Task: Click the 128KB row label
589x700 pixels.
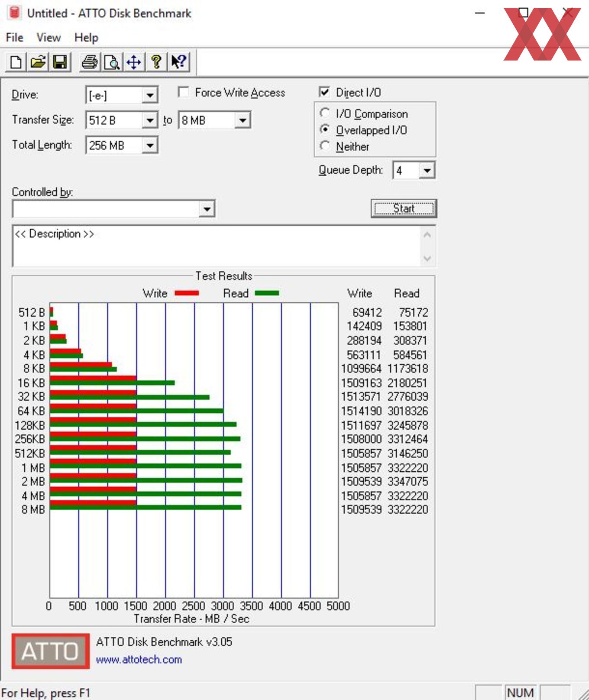Action: (x=30, y=425)
